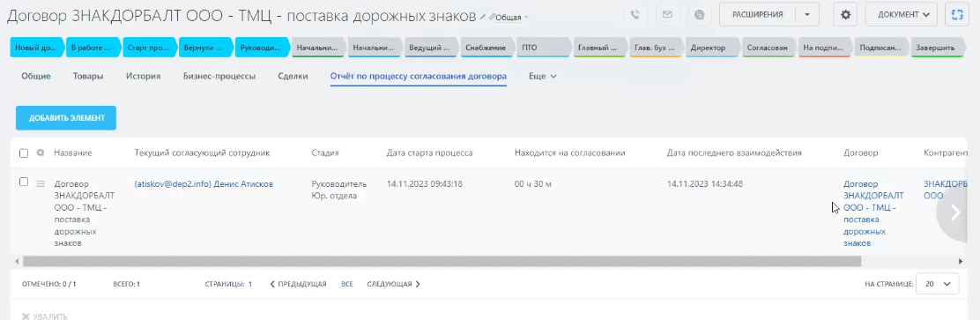Click the Руководитель Юр. отдела stage cell

pos(338,190)
